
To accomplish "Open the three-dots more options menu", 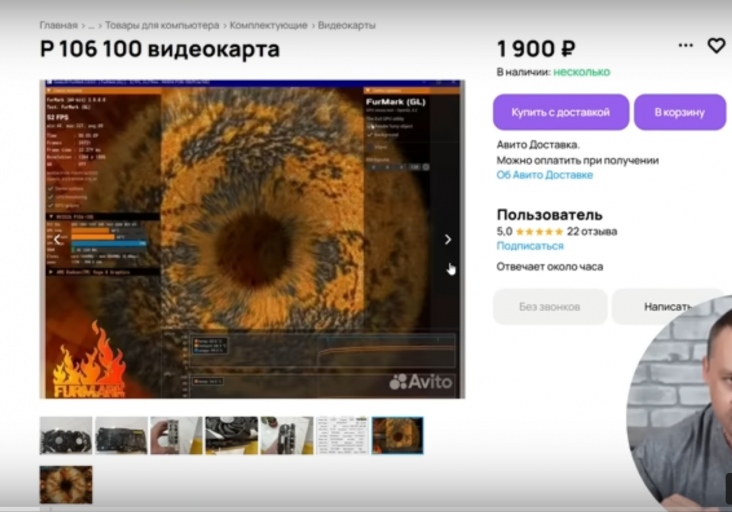I will [x=685, y=45].
